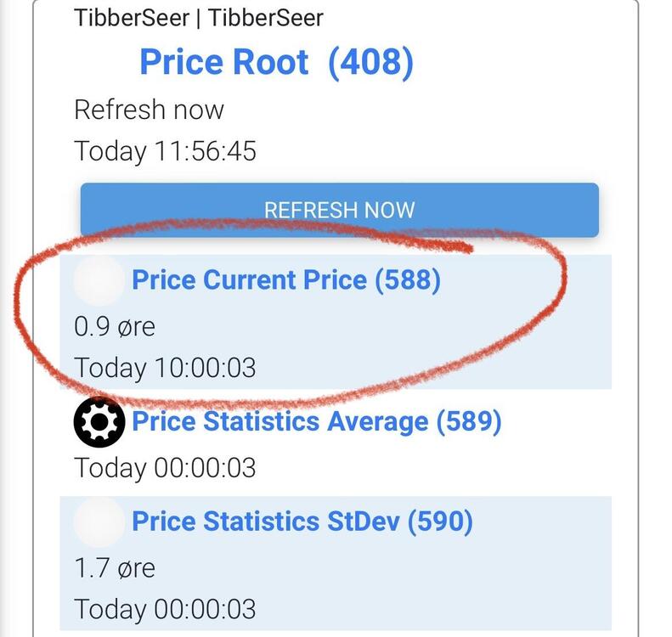Click the blank circle icon beside Price Statistics StDev
Image resolution: width=672 pixels, height=637 pixels.
point(99,521)
